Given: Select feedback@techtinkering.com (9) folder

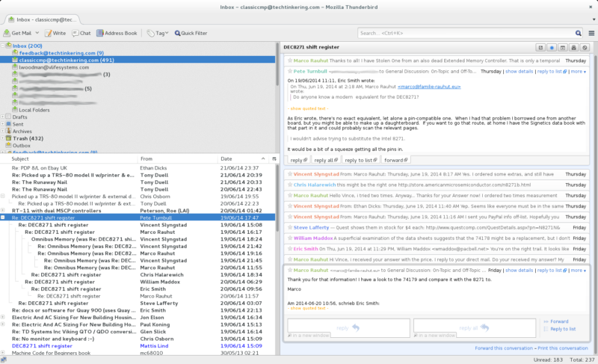Looking at the screenshot, I should [x=61, y=53].
